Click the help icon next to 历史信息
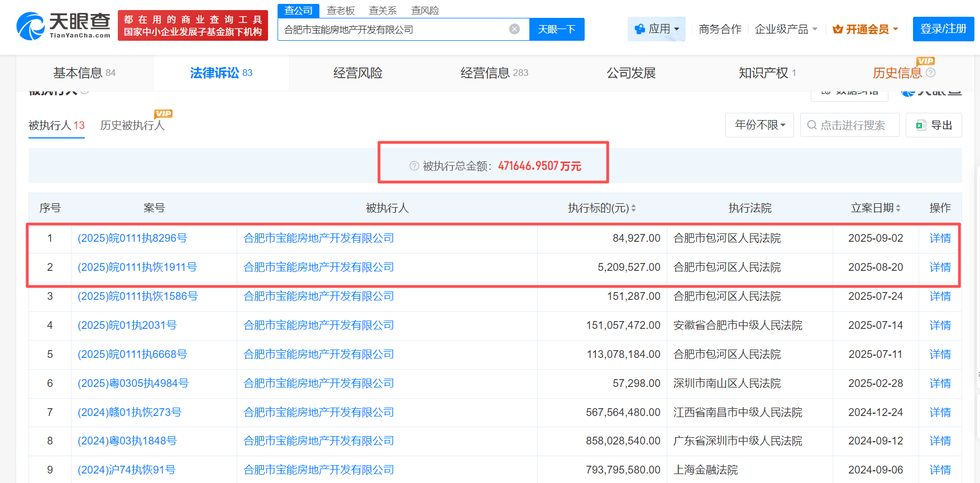Screen dimensions: 980x483 (930, 73)
